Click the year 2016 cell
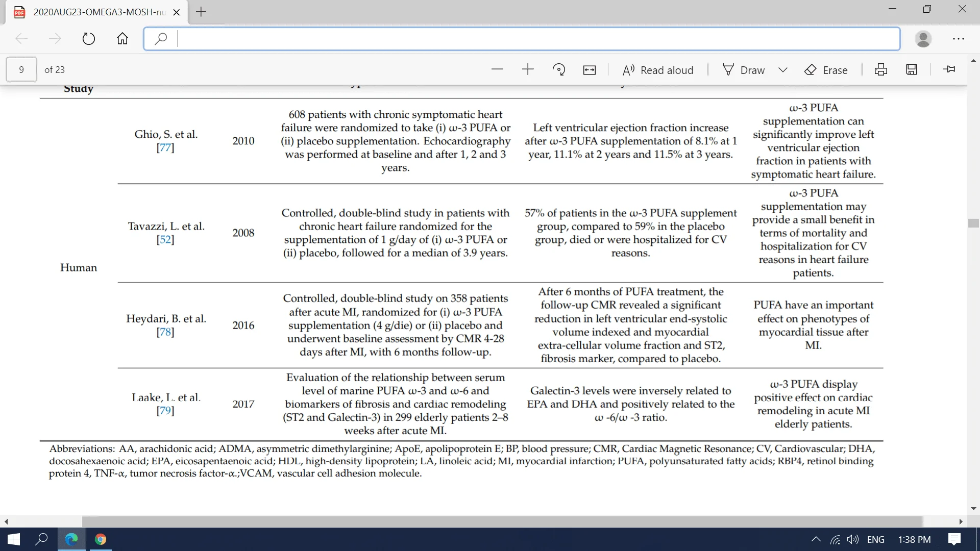The width and height of the screenshot is (980, 551). (243, 325)
